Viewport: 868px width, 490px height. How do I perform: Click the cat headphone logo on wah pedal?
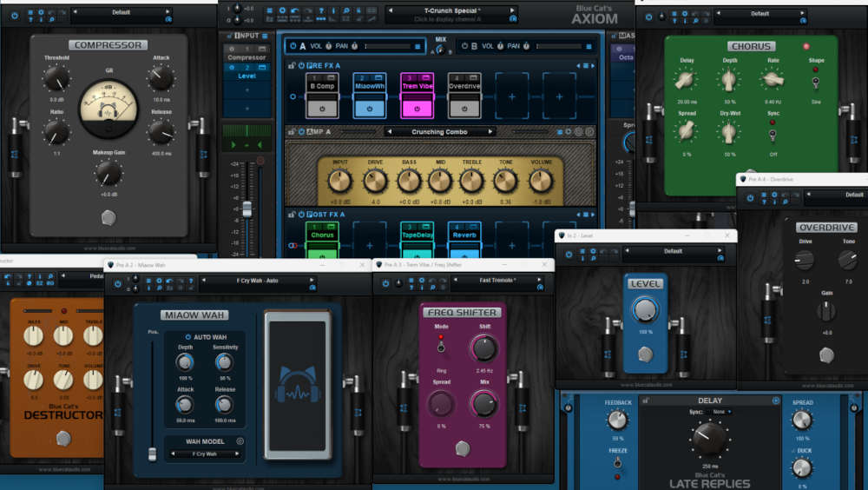point(299,383)
